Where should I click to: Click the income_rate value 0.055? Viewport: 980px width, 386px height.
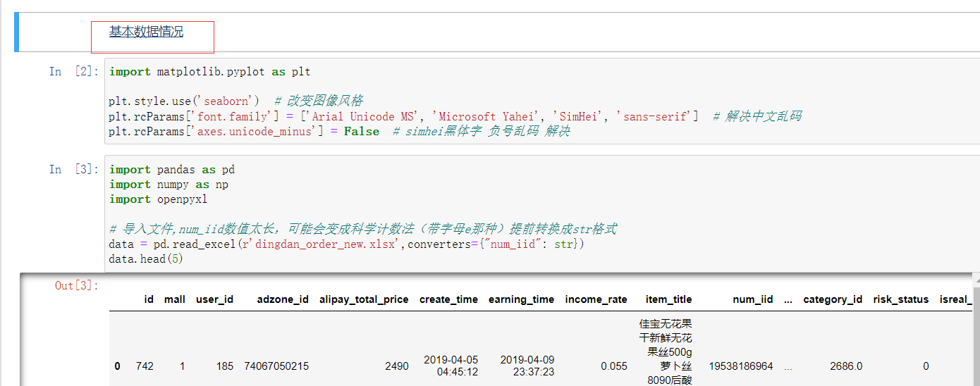(613, 366)
